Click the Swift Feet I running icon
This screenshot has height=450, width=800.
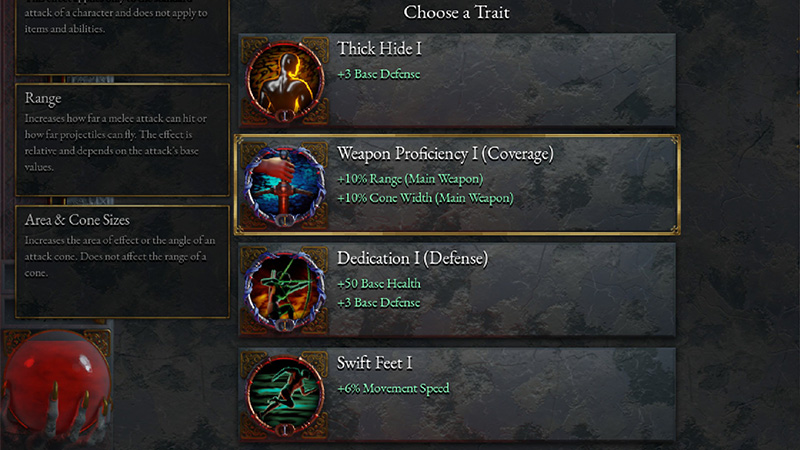coord(285,392)
